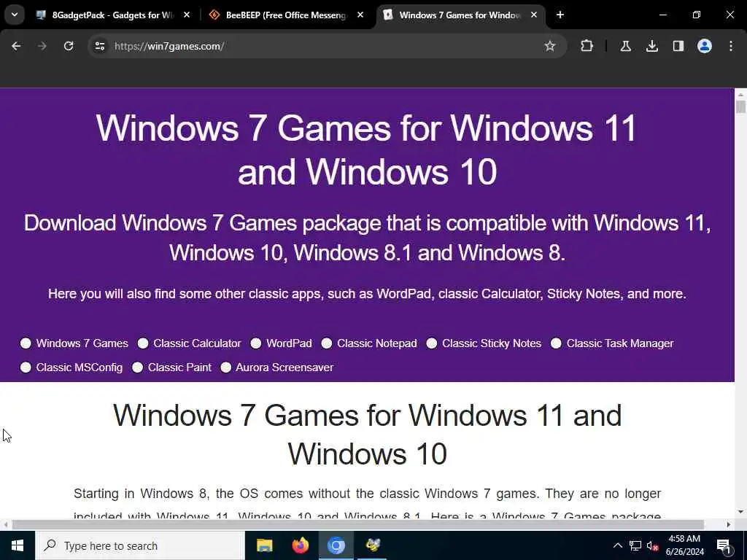Screen dimensions: 747x560
Task: Click the taskbar search box
Action: pos(139,545)
